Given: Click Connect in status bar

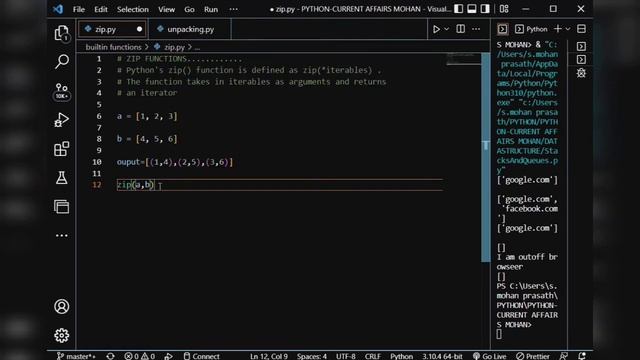Looking at the screenshot, I should point(202,356).
